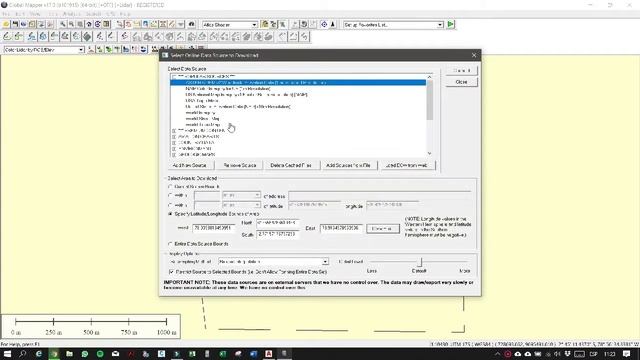
Task: Click the data source list scroll up arrow
Action: (429, 77)
